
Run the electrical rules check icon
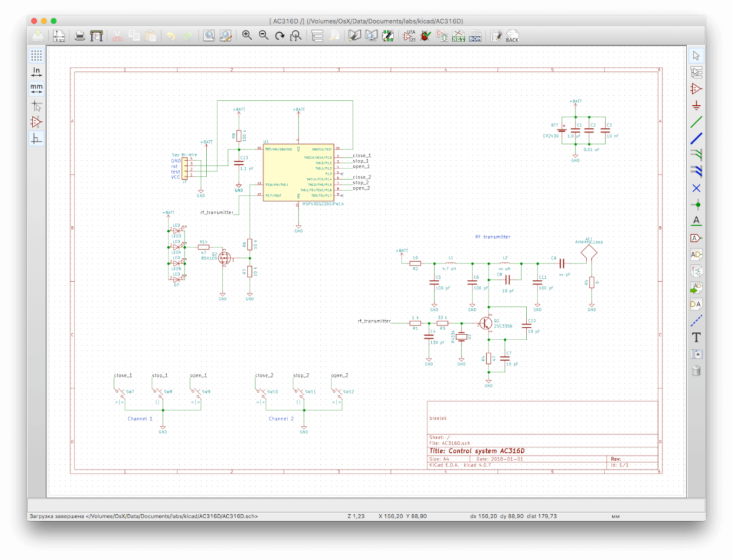425,36
